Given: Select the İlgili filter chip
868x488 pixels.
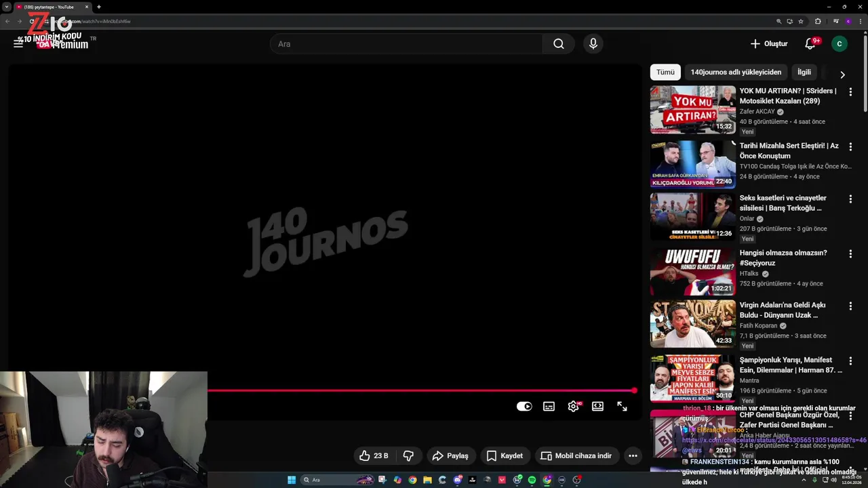Looking at the screenshot, I should [804, 72].
